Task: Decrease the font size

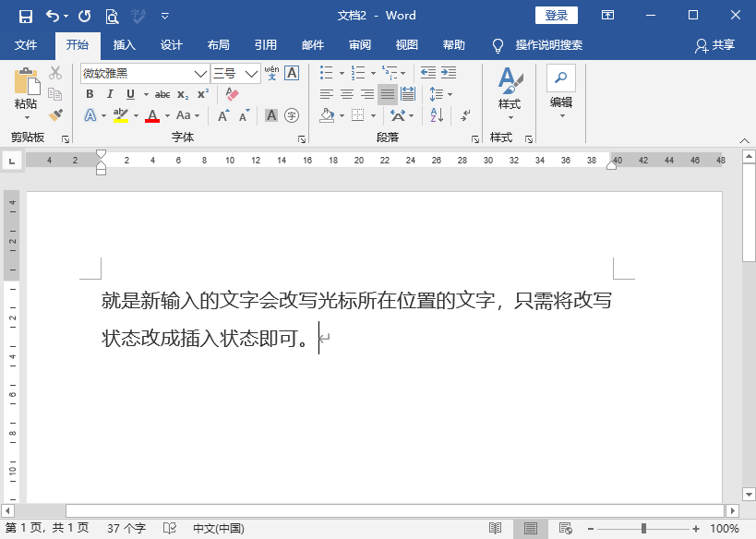Action: pyautogui.click(x=245, y=115)
